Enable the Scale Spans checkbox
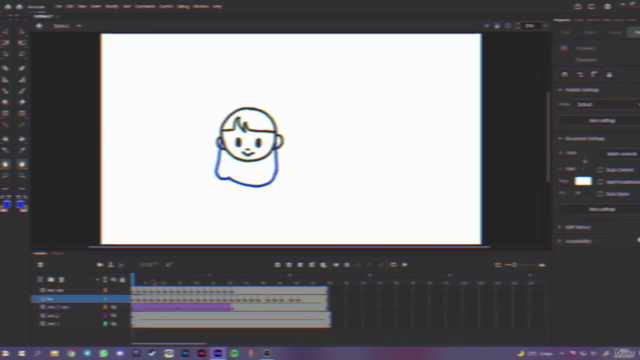The width and height of the screenshot is (640, 360). (600, 194)
